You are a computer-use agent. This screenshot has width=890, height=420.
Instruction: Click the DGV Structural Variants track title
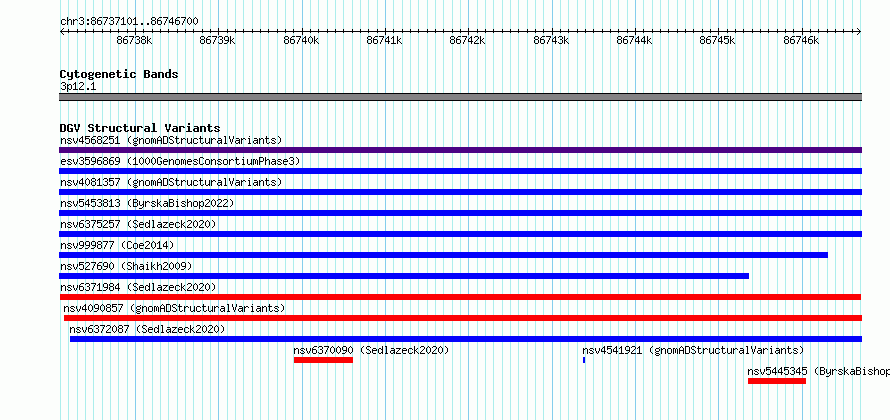tap(140, 128)
